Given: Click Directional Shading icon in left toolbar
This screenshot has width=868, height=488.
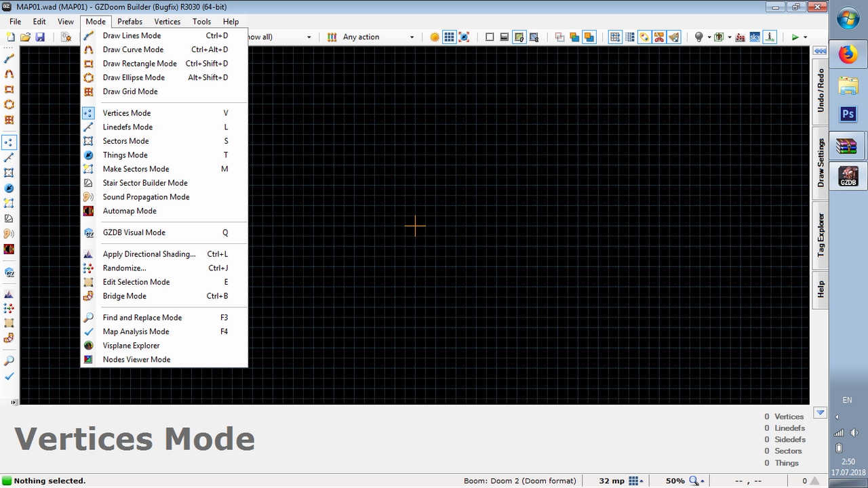Looking at the screenshot, I should click(9, 293).
